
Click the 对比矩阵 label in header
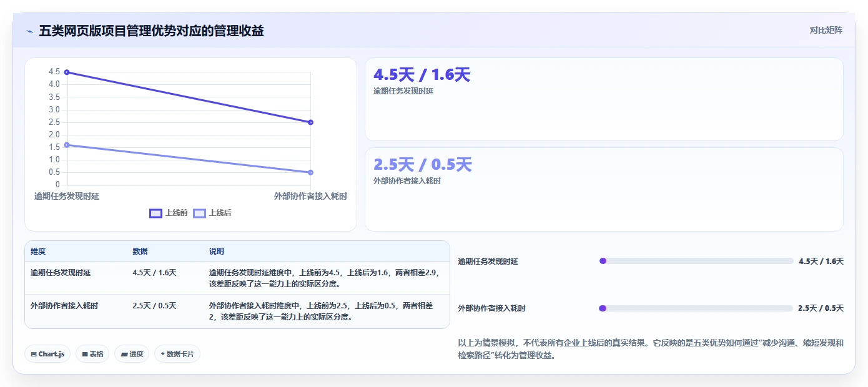[x=826, y=30]
